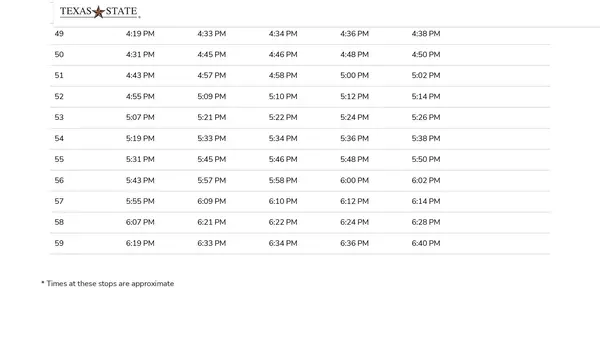Click the 6:40 PM cell in row 59
600x364 pixels.
click(426, 243)
